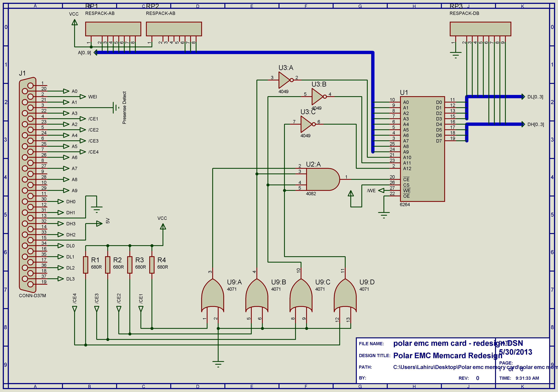Click the DL[0..3] bus terminal arrow
Viewport: 558px width, 392px height.
pos(523,97)
